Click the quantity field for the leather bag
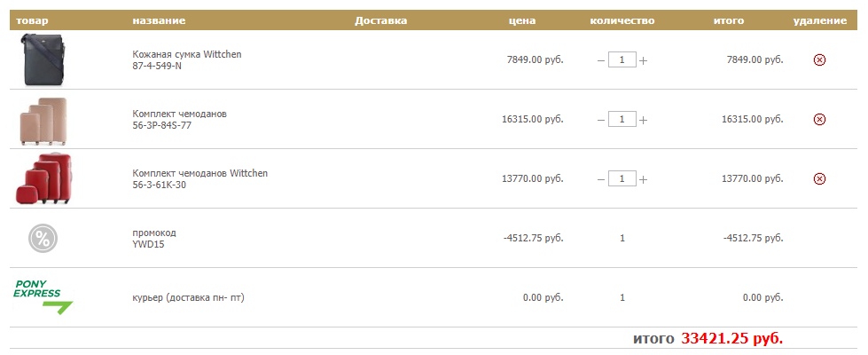The width and height of the screenshot is (868, 355). 622,59
